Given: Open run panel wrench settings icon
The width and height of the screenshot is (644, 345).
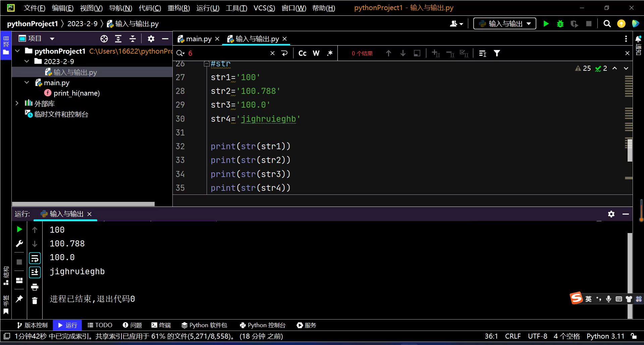Looking at the screenshot, I should click(19, 244).
